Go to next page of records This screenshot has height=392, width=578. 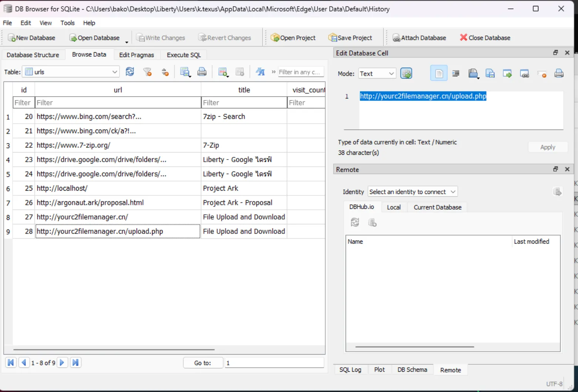(62, 362)
